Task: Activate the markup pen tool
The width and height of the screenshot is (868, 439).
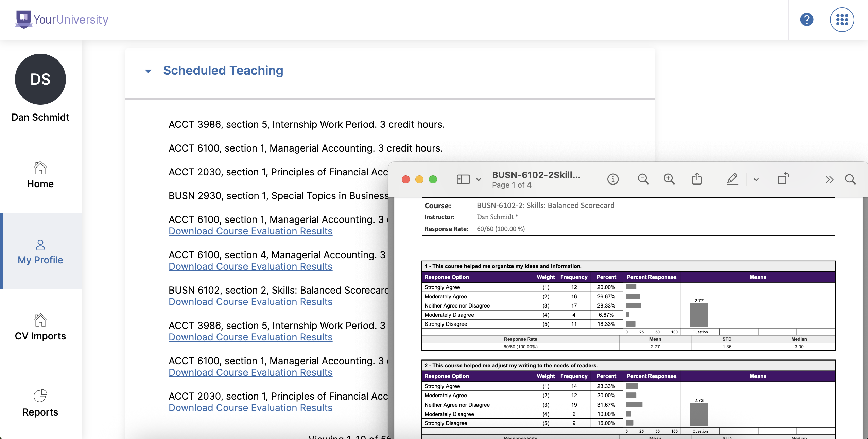Action: click(x=732, y=179)
